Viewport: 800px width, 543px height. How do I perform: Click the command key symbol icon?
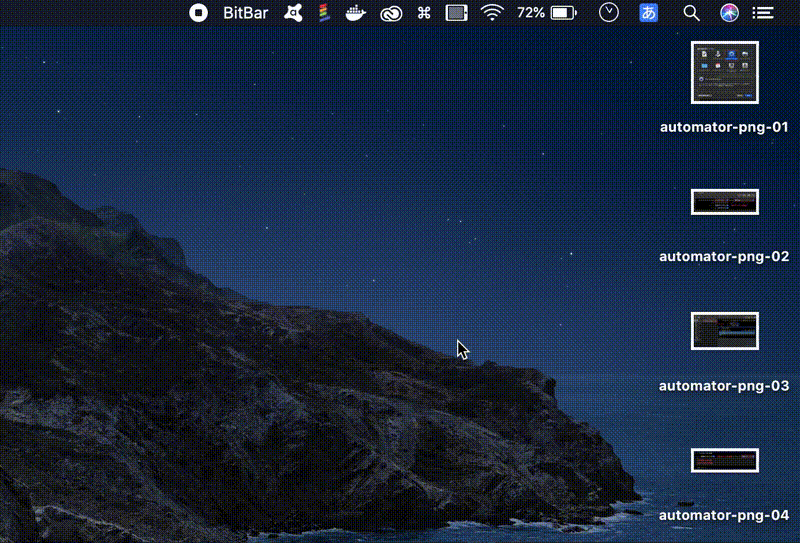coord(423,13)
